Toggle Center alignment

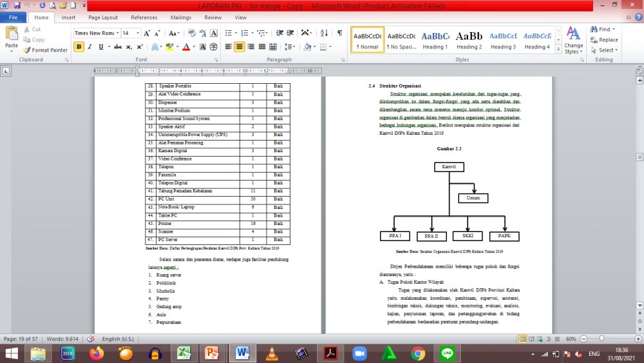pyautogui.click(x=240, y=47)
